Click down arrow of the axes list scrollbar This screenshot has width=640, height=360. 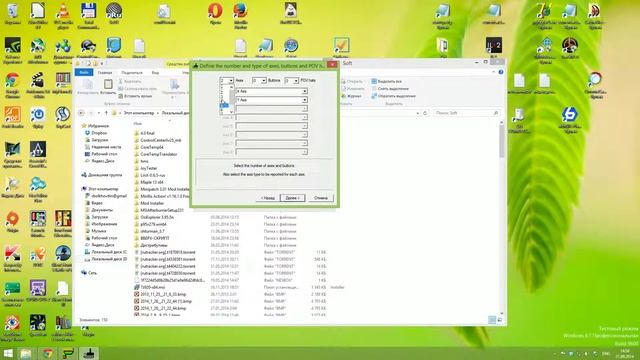(x=231, y=111)
